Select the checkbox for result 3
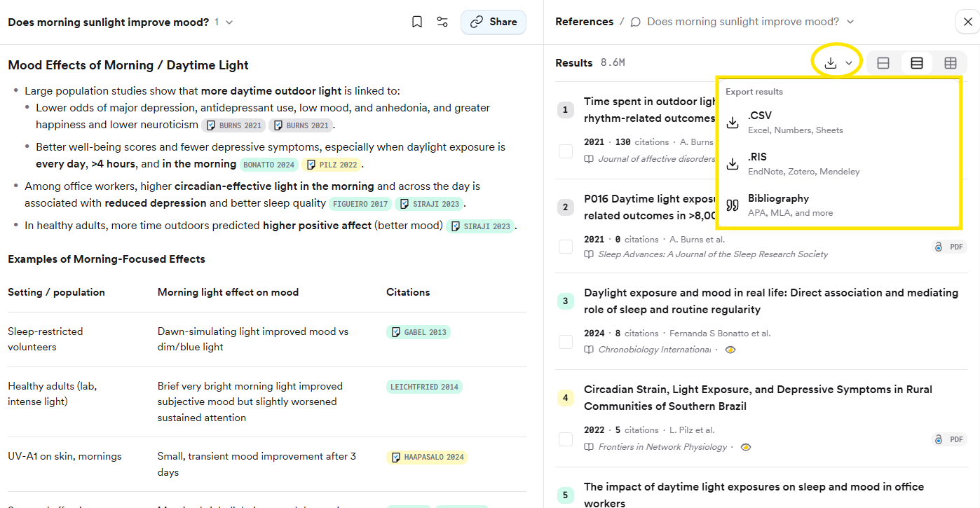The height and width of the screenshot is (508, 980). point(566,342)
